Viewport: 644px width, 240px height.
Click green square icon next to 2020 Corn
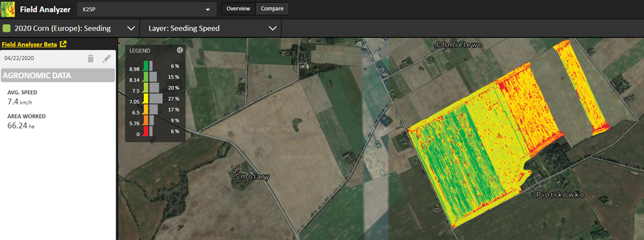click(x=6, y=28)
